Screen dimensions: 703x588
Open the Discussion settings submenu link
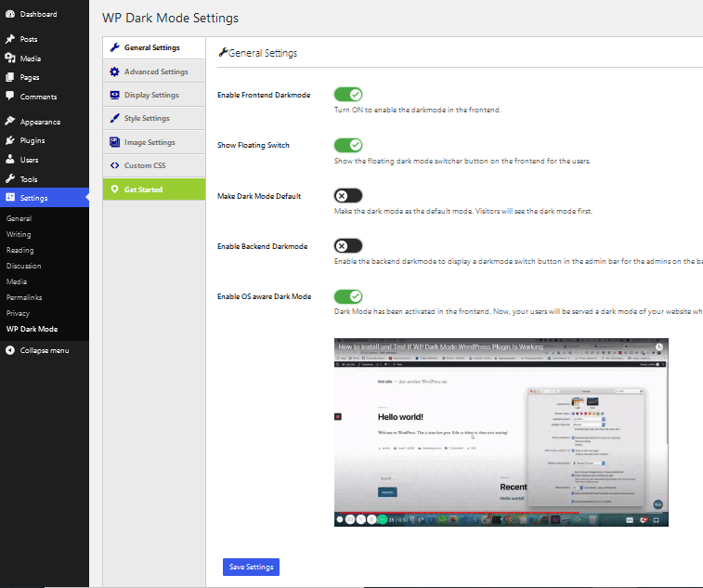24,266
